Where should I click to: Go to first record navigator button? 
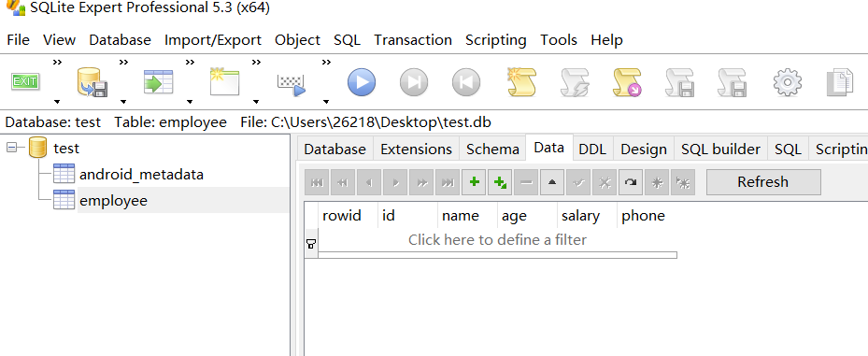[317, 182]
